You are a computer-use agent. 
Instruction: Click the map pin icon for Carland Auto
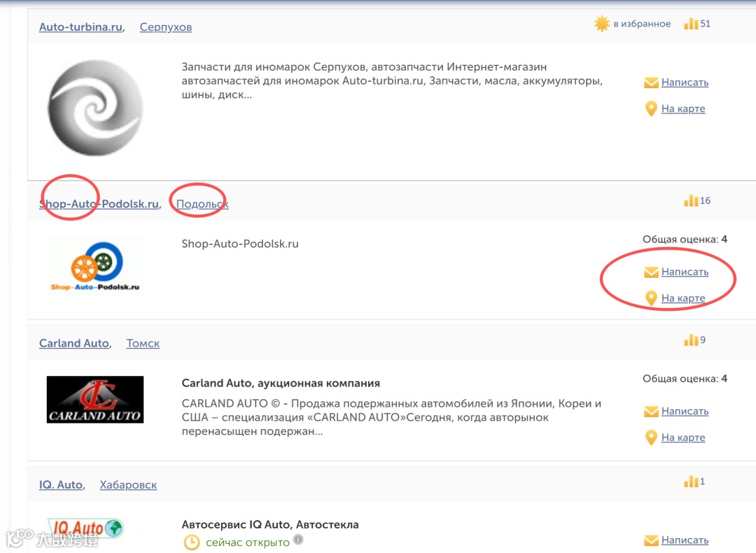[651, 437]
